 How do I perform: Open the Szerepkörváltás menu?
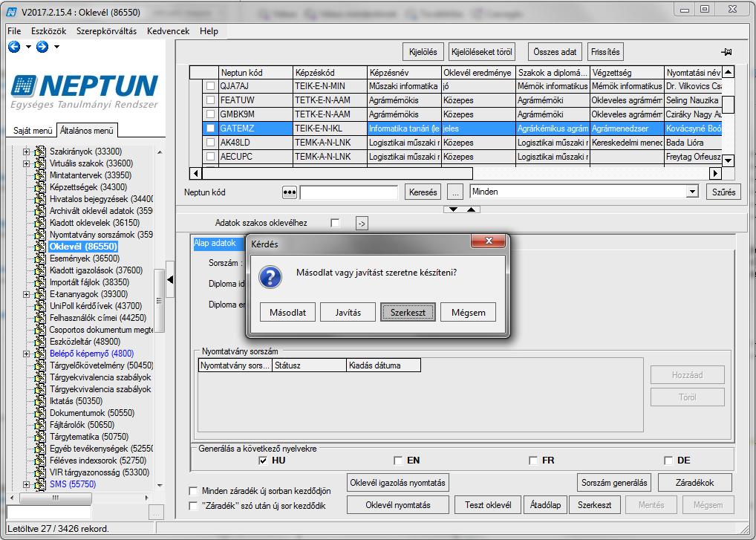[x=106, y=31]
